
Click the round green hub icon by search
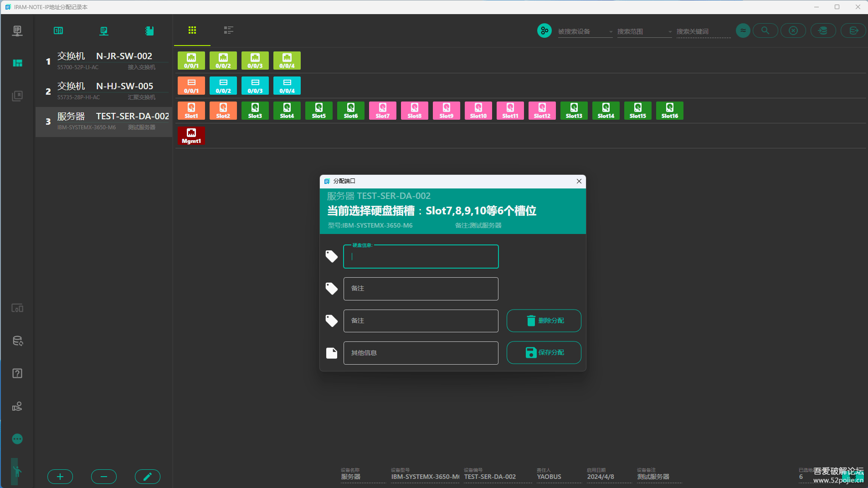pyautogui.click(x=544, y=30)
